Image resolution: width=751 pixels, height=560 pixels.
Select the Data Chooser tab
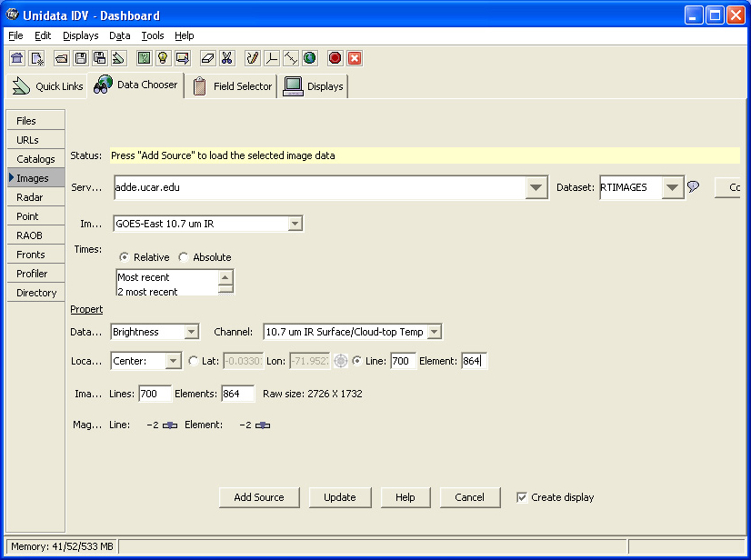(x=135, y=85)
